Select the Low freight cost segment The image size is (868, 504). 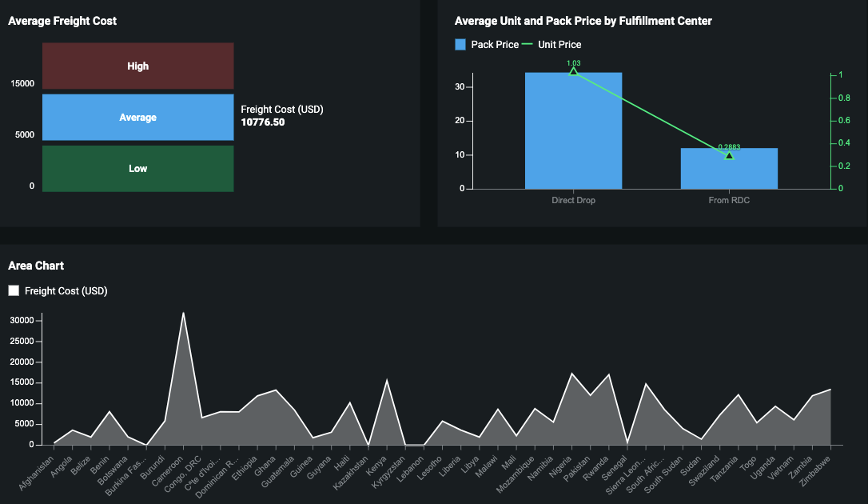137,169
